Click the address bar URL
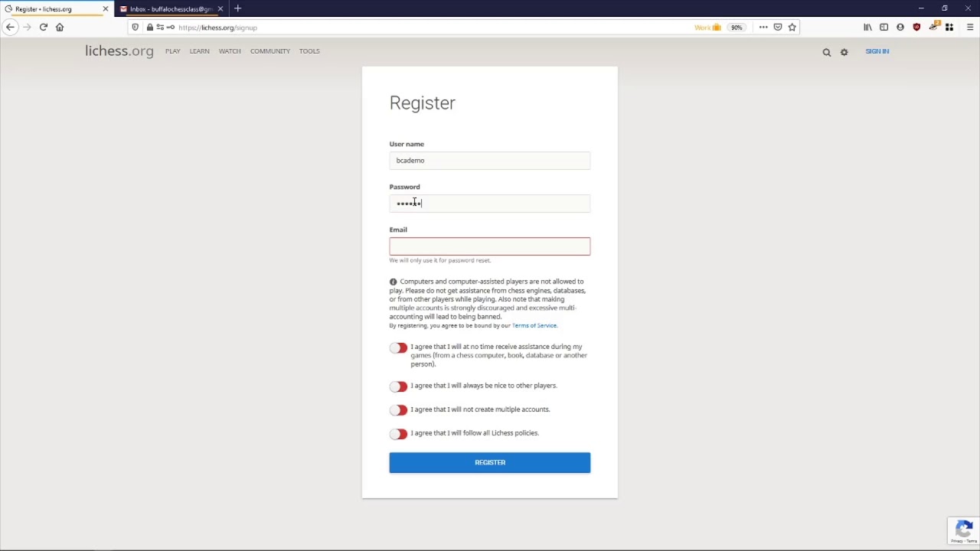Image resolution: width=980 pixels, height=551 pixels. coord(218,28)
